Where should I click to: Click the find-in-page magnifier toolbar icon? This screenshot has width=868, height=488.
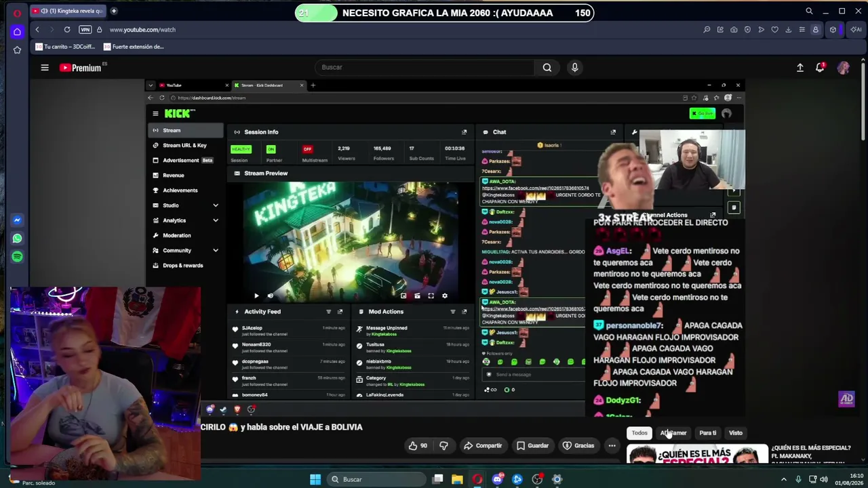(707, 30)
